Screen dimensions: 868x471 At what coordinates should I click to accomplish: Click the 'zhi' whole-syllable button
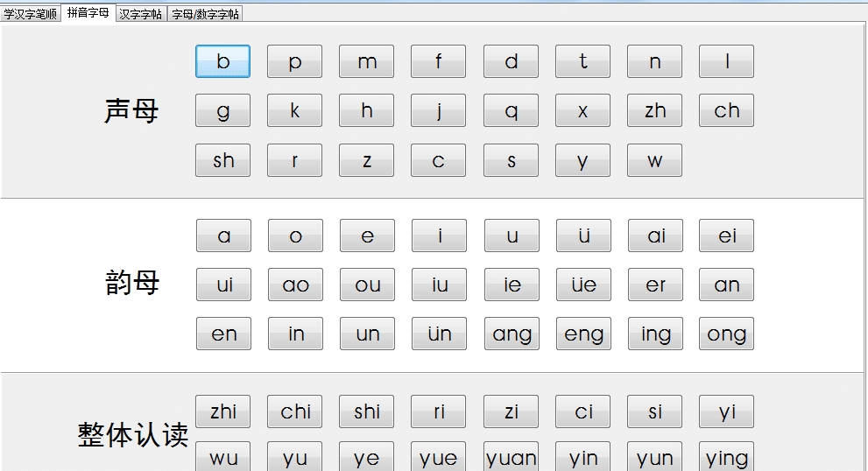pos(223,412)
